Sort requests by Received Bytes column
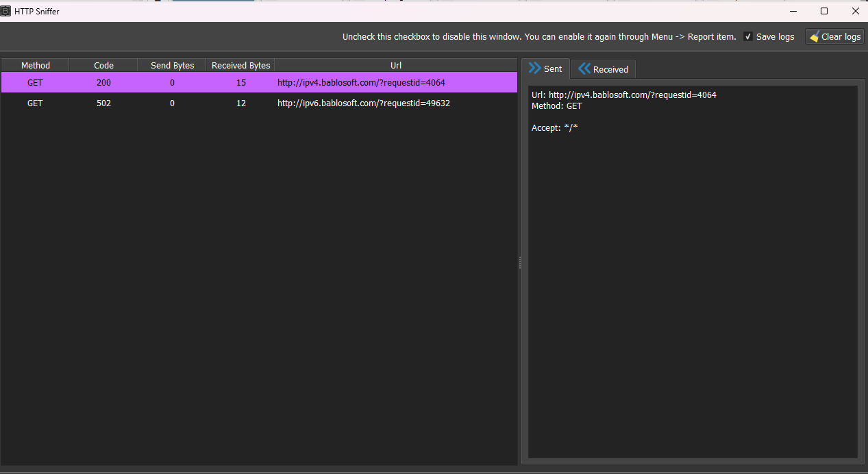This screenshot has width=868, height=474. pyautogui.click(x=240, y=65)
